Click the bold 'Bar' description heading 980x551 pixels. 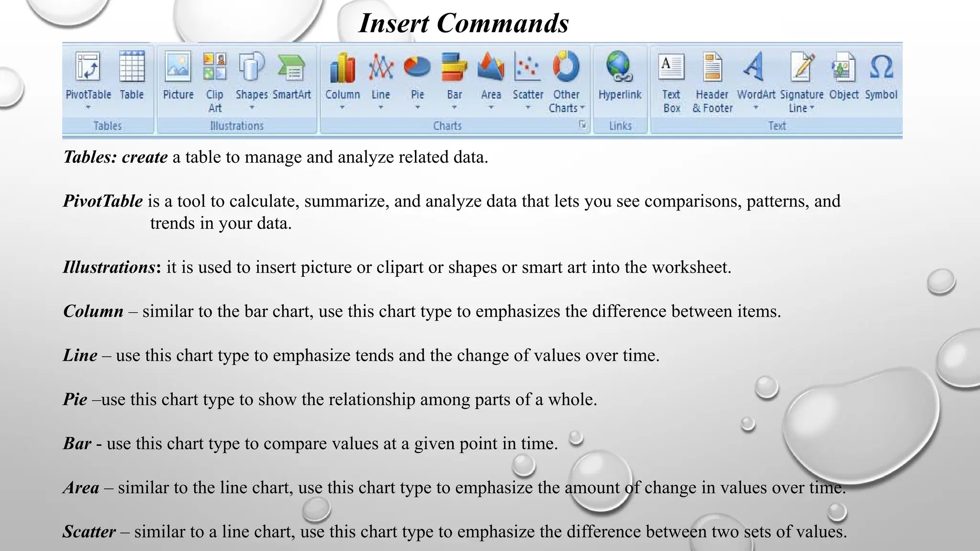pyautogui.click(x=77, y=443)
